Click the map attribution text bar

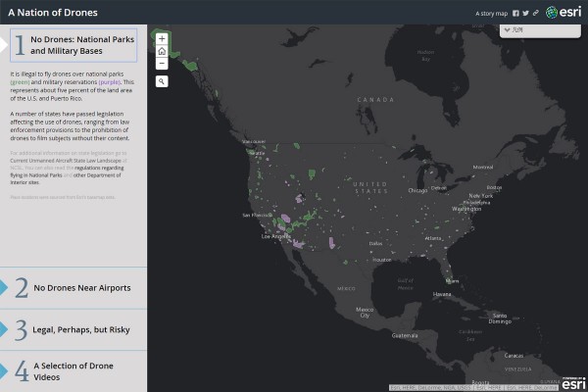461,387
